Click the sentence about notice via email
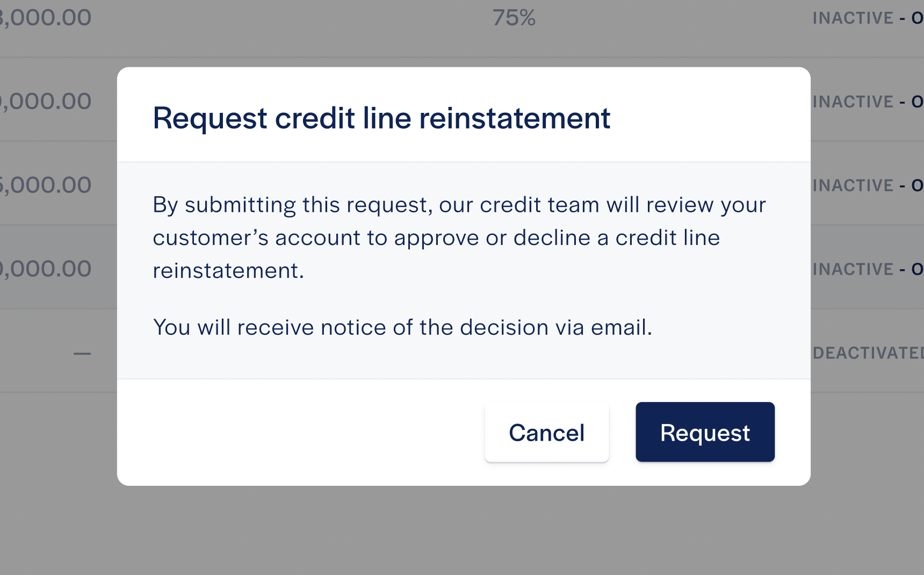The image size is (924, 575). pyautogui.click(x=402, y=327)
